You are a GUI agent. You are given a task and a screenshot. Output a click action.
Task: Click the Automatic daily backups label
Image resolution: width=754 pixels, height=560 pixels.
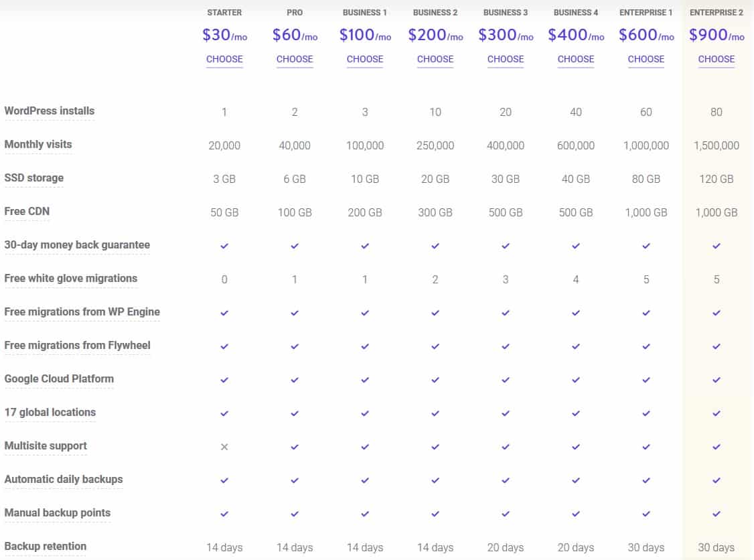[64, 479]
